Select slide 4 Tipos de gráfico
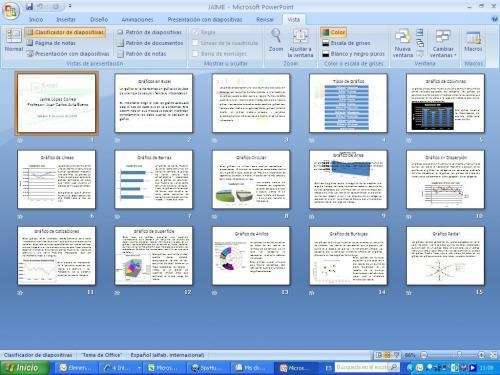500x375 pixels. [x=348, y=103]
